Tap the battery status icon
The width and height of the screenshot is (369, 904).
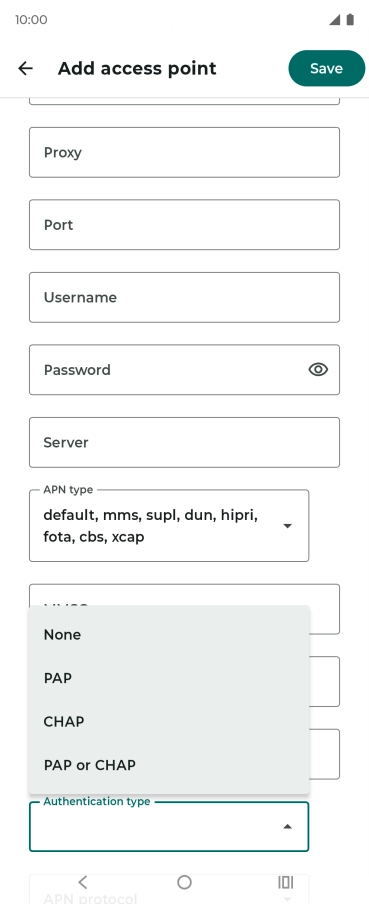click(x=350, y=20)
